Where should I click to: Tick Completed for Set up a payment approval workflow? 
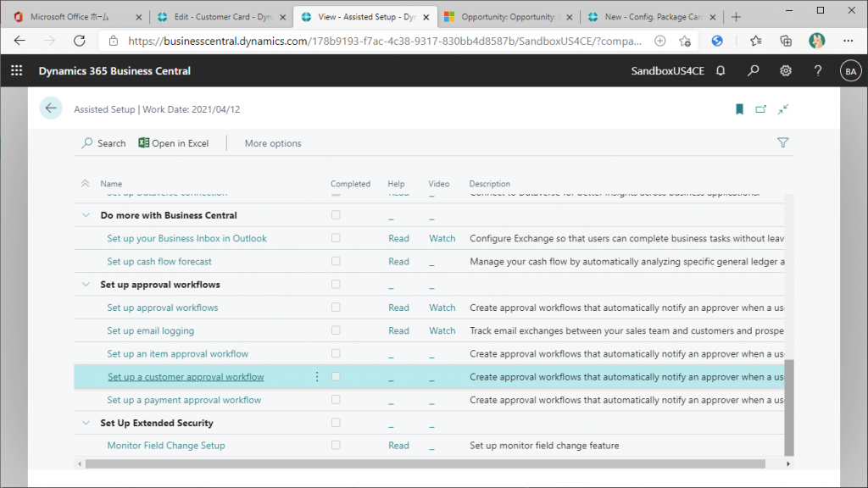[x=336, y=400]
